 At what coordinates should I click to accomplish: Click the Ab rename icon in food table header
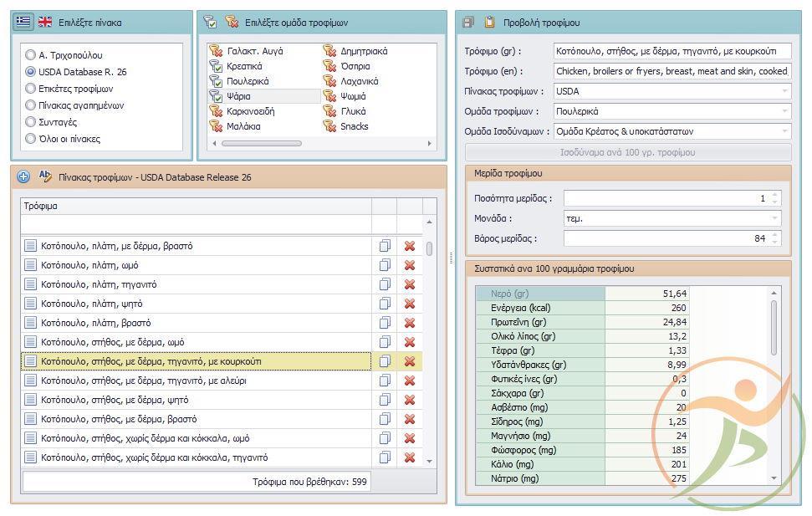tap(45, 176)
